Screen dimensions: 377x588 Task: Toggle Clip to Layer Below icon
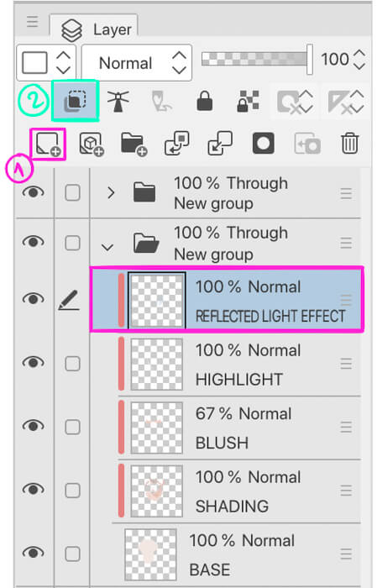pyautogui.click(x=75, y=101)
